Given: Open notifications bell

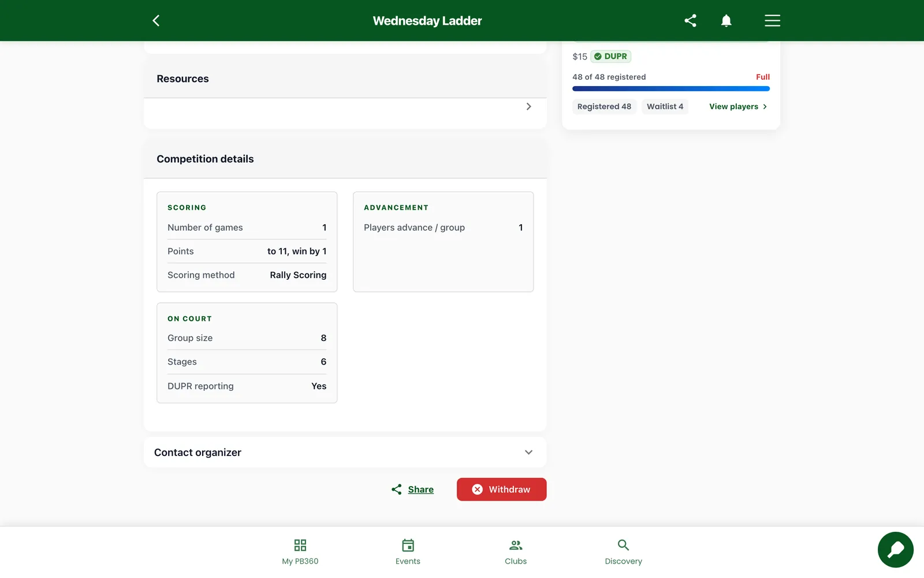Looking at the screenshot, I should point(726,21).
